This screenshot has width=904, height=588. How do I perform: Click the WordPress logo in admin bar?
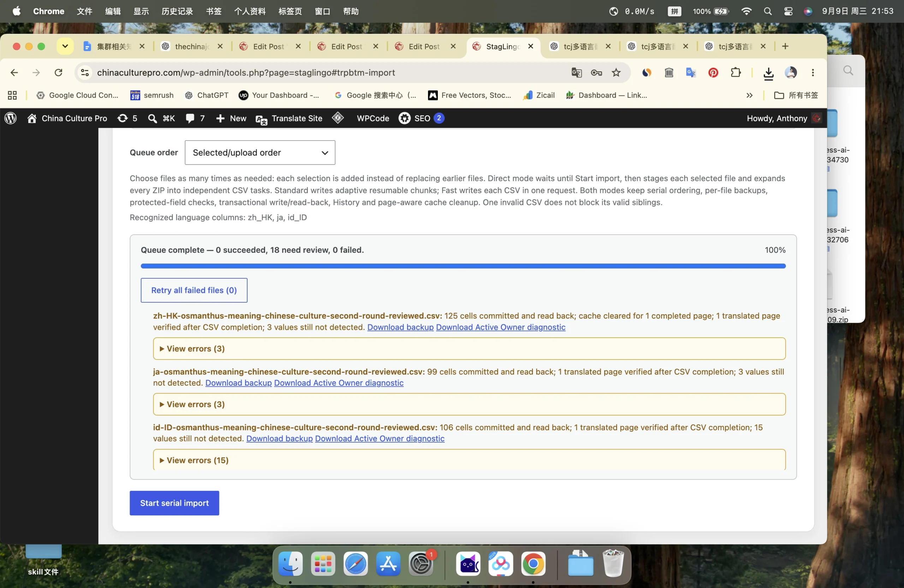pos(11,118)
